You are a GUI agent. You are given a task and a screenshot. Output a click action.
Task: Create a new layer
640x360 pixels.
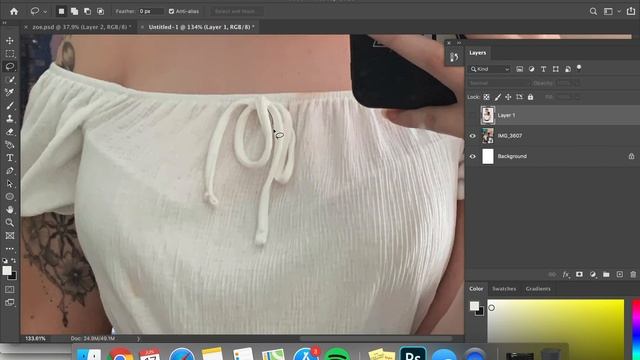[x=620, y=275]
